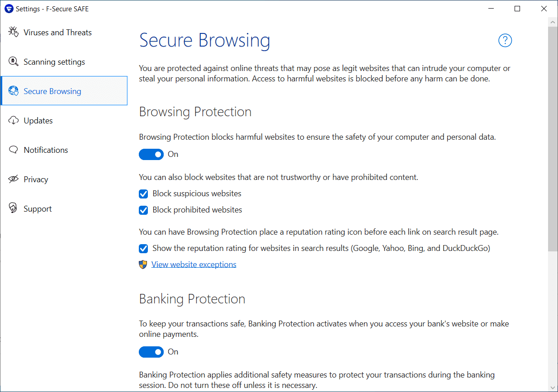The height and width of the screenshot is (392, 558).
Task: Maximize the Settings window
Action: (x=517, y=9)
